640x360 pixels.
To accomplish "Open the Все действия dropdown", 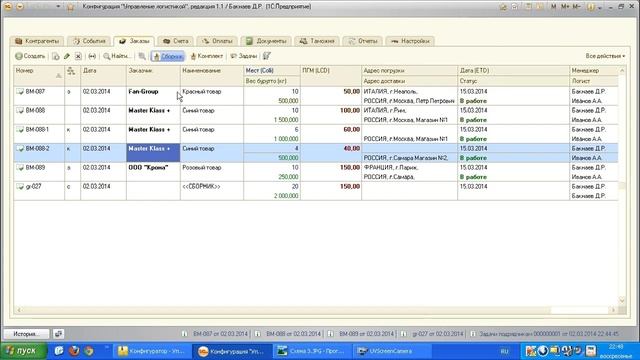I will [x=605, y=56].
